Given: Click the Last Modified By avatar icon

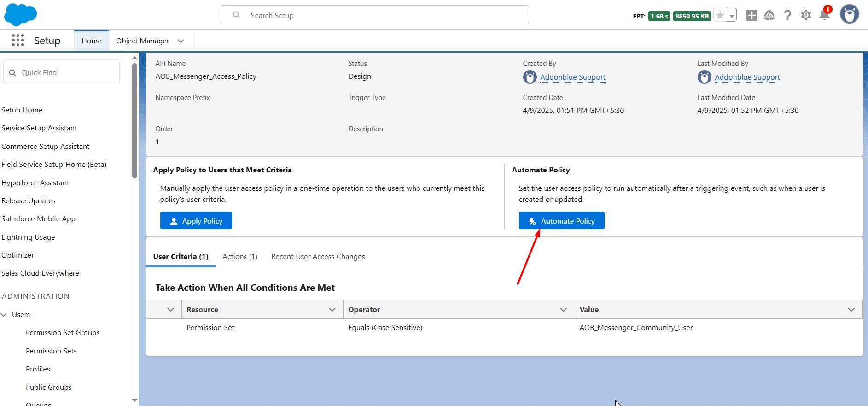Looking at the screenshot, I should coord(705,77).
